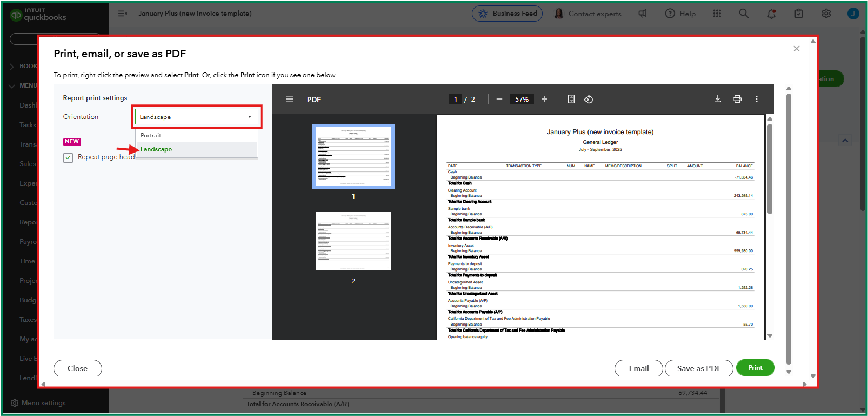The width and height of the screenshot is (868, 416).
Task: Click the QuickBooks logo
Action: coord(38,15)
